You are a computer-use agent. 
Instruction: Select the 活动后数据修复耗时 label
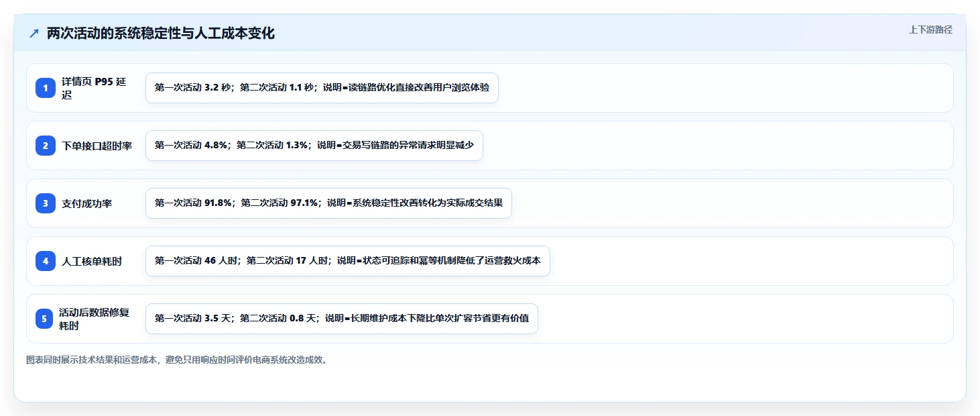94,319
